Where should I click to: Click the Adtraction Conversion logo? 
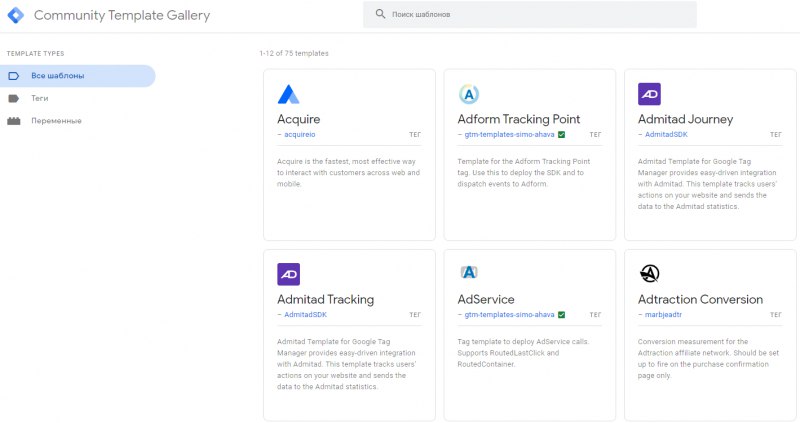[649, 274]
